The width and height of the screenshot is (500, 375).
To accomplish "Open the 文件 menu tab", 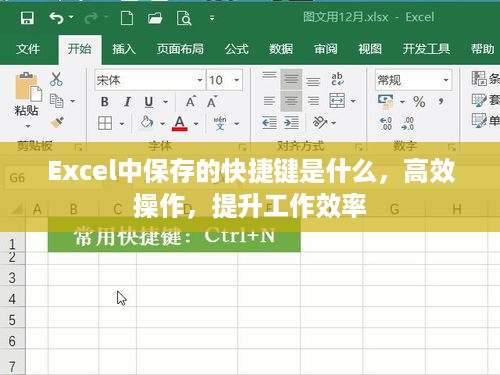I will [28, 49].
